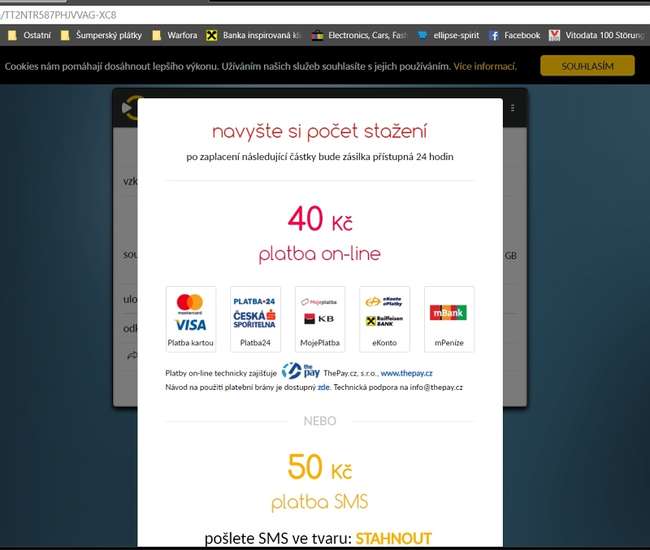Choose Platba24 Česká spořitelna option

(255, 319)
